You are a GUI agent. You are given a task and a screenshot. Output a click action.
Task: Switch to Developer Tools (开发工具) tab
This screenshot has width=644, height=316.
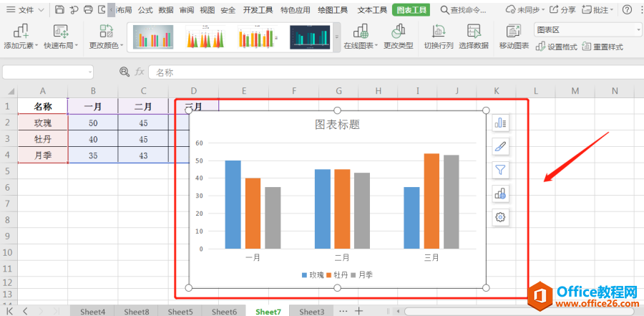click(x=258, y=10)
